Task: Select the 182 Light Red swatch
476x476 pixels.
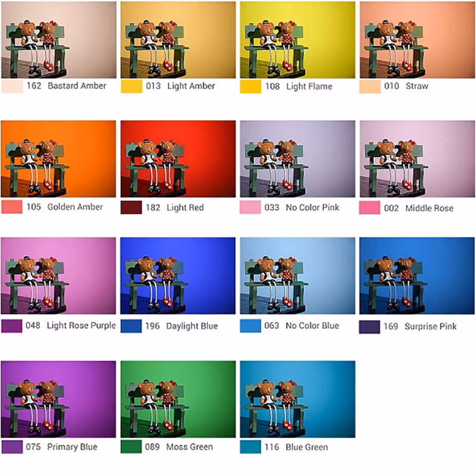Action: click(x=131, y=207)
